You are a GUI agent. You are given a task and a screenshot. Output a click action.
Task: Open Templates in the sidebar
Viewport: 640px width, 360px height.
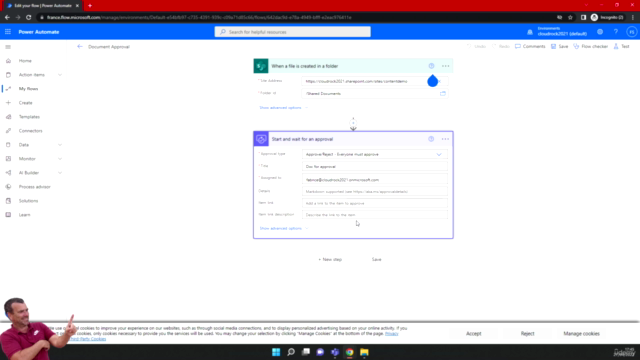pos(29,117)
